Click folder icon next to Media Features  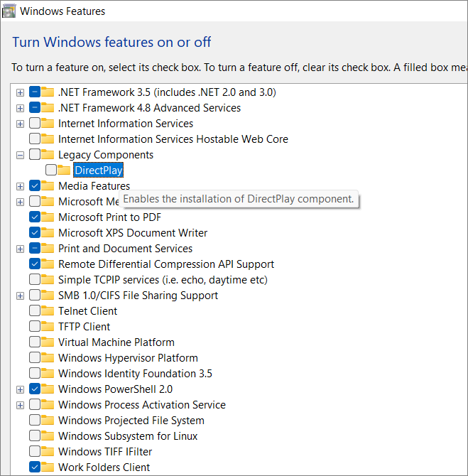(x=48, y=185)
